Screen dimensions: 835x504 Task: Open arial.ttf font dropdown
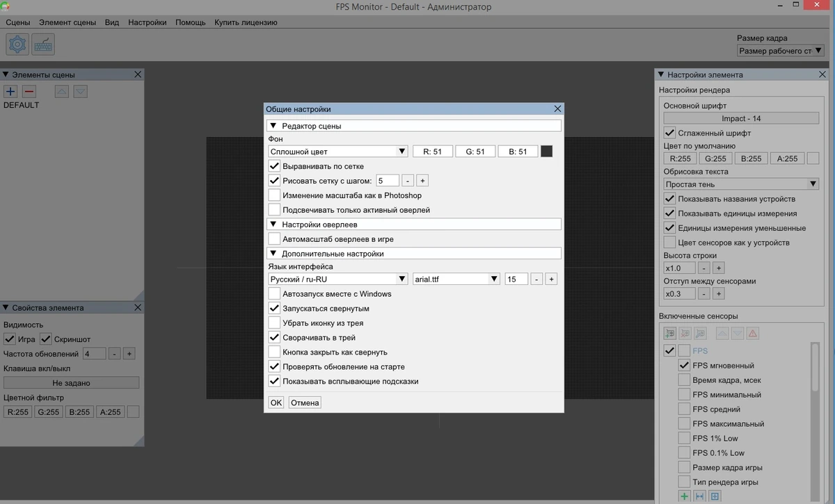[x=456, y=279]
